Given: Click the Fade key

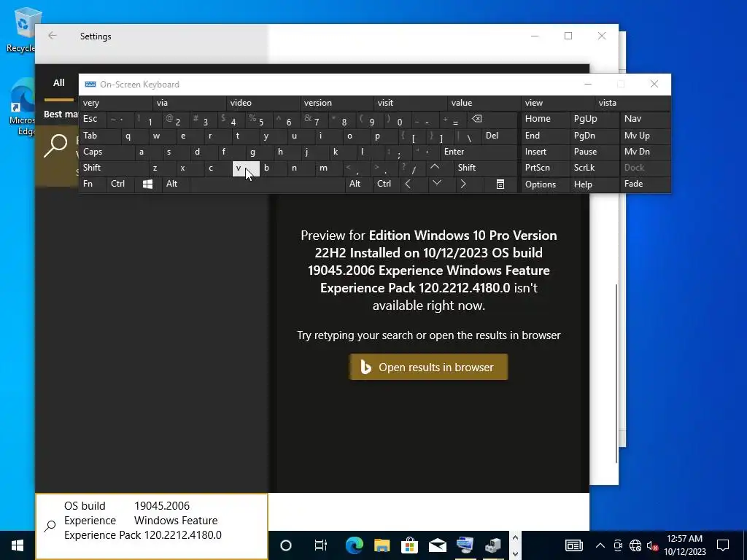Looking at the screenshot, I should tap(645, 184).
